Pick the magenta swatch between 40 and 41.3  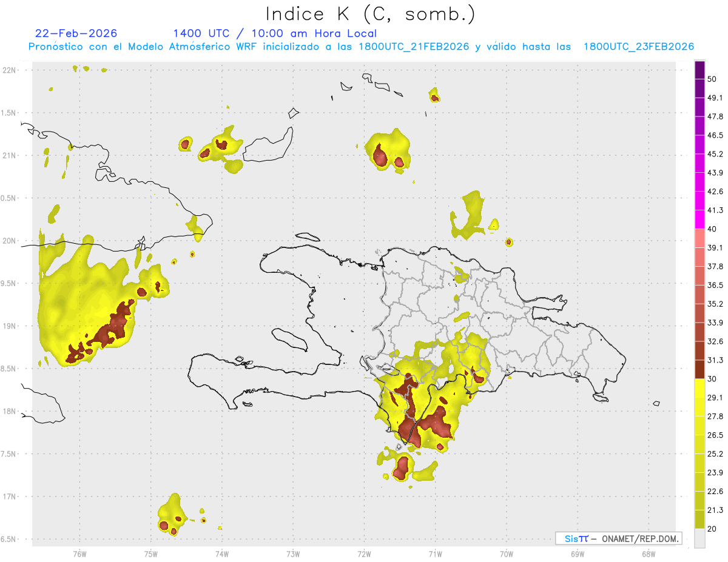click(x=700, y=219)
